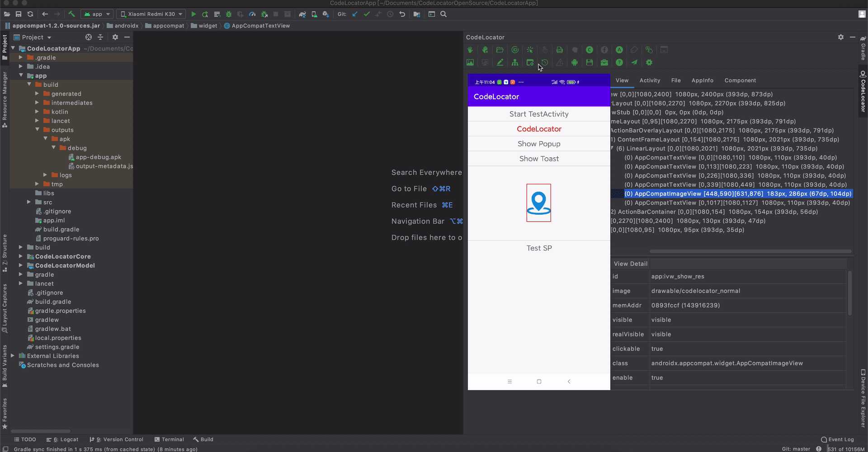Click the green C circle icon
This screenshot has width=868, height=452.
[590, 50]
